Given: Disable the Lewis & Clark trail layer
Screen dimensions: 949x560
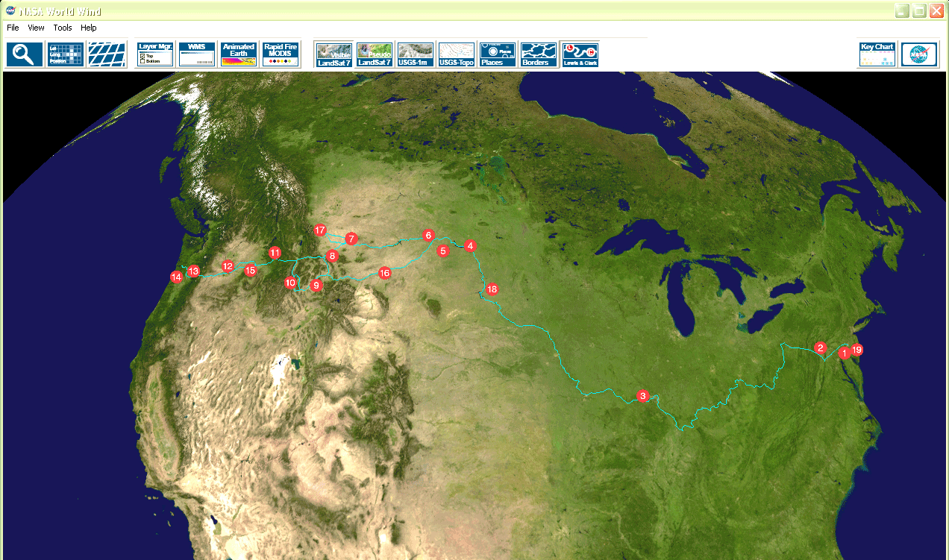Looking at the screenshot, I should [580, 54].
